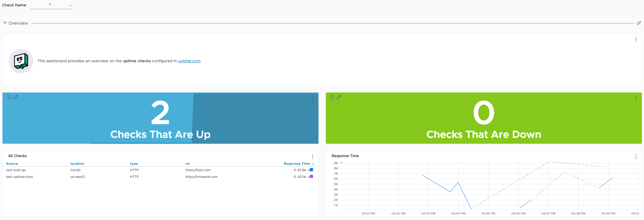Click the uptime.com hyperlink
Viewport: 644px width, 220px height.
pos(189,61)
